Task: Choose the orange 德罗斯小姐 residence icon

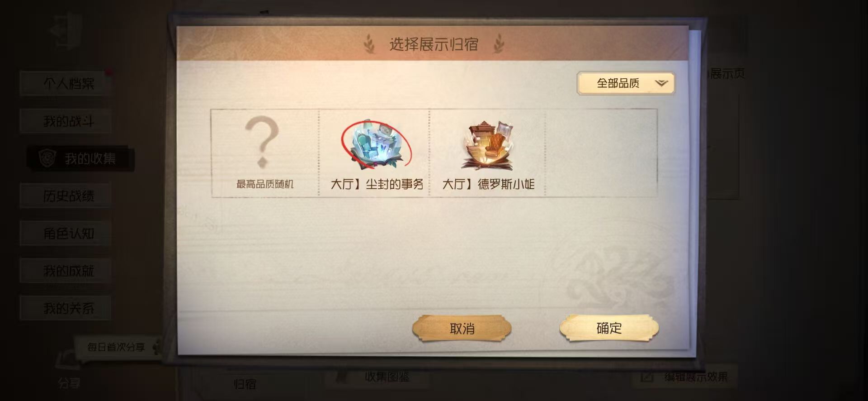Action: [x=488, y=145]
